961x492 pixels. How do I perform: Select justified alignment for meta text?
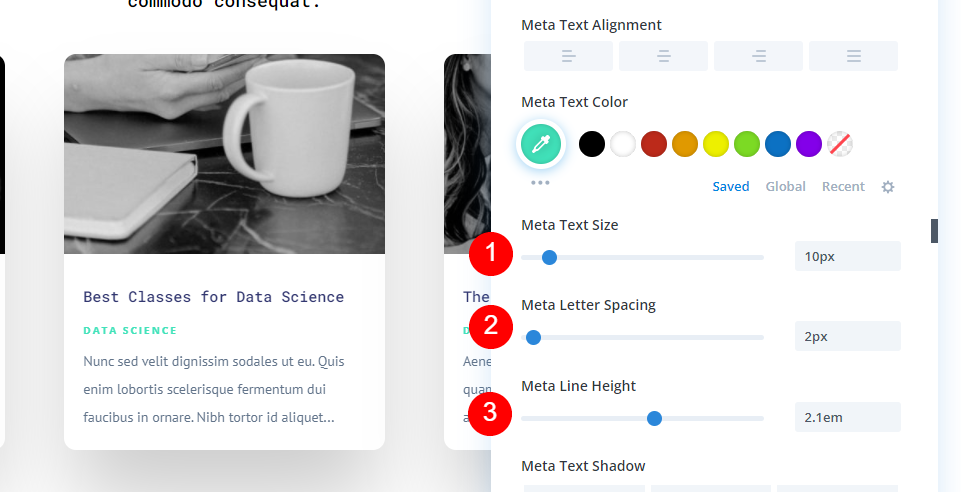[x=853, y=56]
